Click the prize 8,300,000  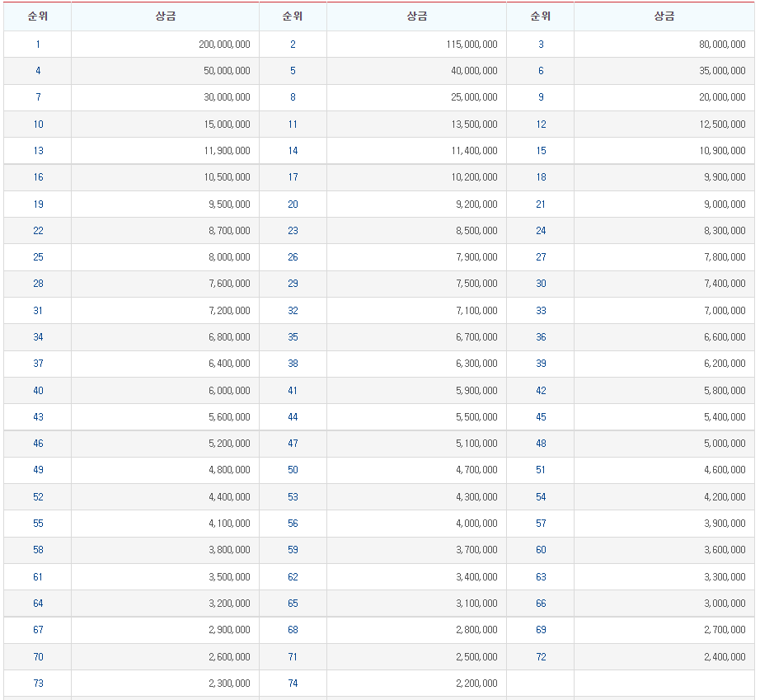pyautogui.click(x=725, y=230)
